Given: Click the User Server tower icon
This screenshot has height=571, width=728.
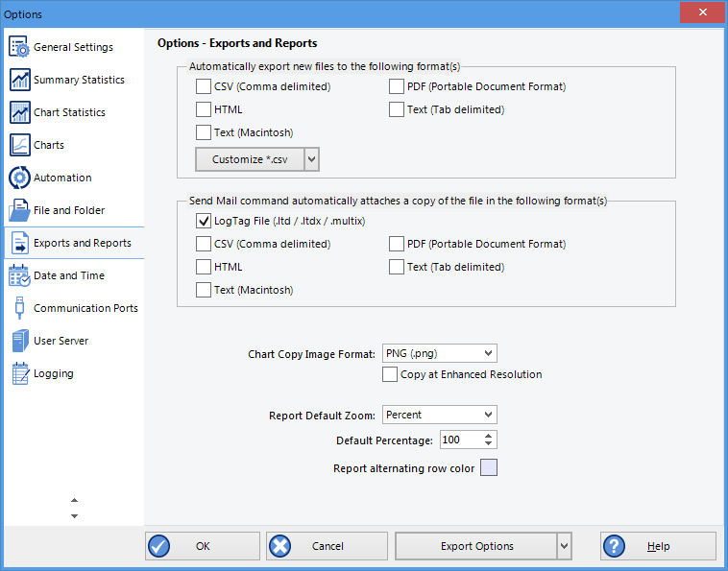Looking at the screenshot, I should coord(19,341).
